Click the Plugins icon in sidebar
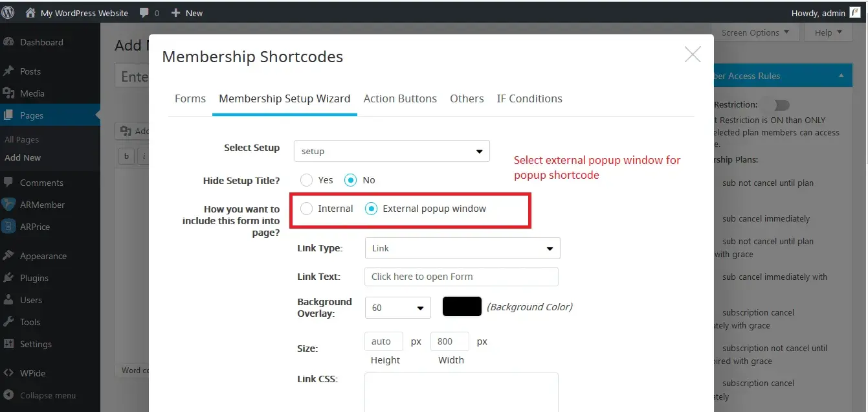This screenshot has height=412, width=868. (9, 278)
